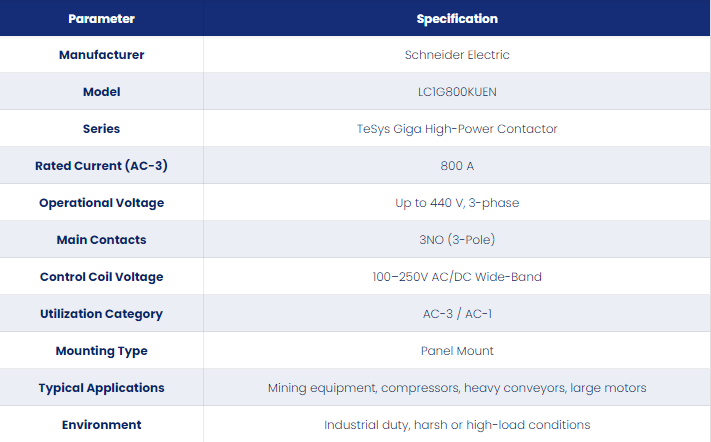The image size is (711, 442).
Task: Select Rated Current (AC-3) label
Action: click(102, 166)
